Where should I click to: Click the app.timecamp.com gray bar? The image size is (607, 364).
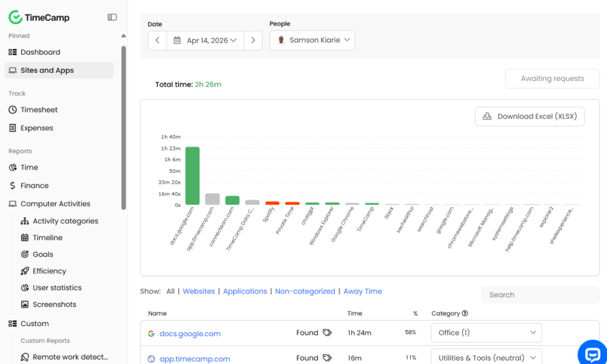click(212, 199)
